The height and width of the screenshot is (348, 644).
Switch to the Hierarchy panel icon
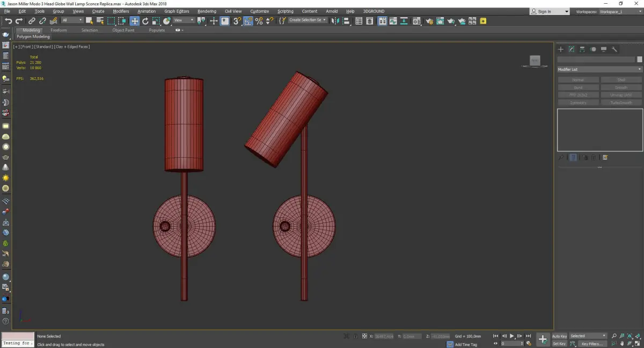[582, 49]
